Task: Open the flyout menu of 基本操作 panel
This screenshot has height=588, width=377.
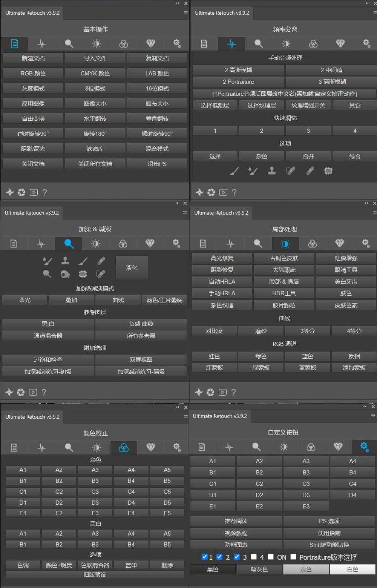Action: (x=185, y=13)
